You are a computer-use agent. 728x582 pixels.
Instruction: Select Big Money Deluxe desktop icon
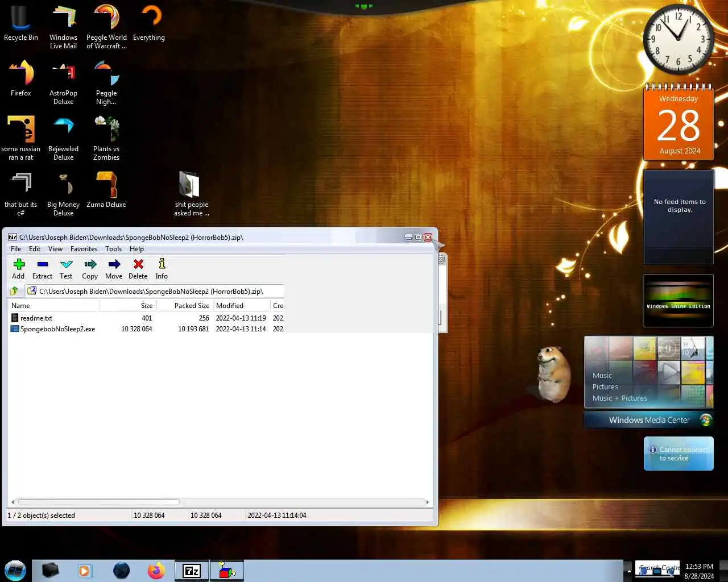tap(63, 194)
